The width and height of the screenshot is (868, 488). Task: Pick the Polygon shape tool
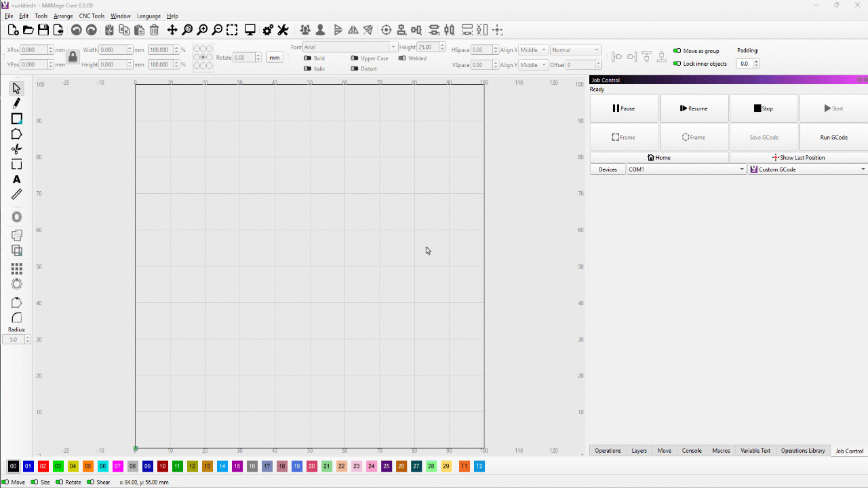(x=17, y=134)
